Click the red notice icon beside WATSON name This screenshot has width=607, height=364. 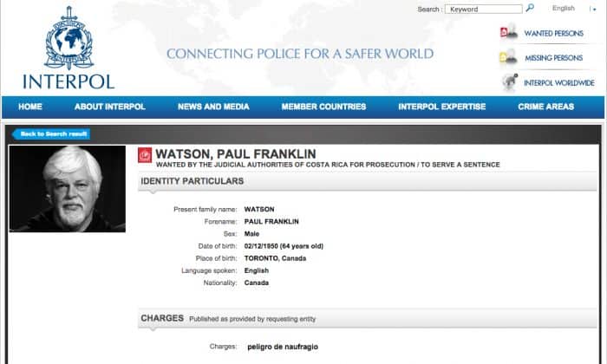click(145, 155)
